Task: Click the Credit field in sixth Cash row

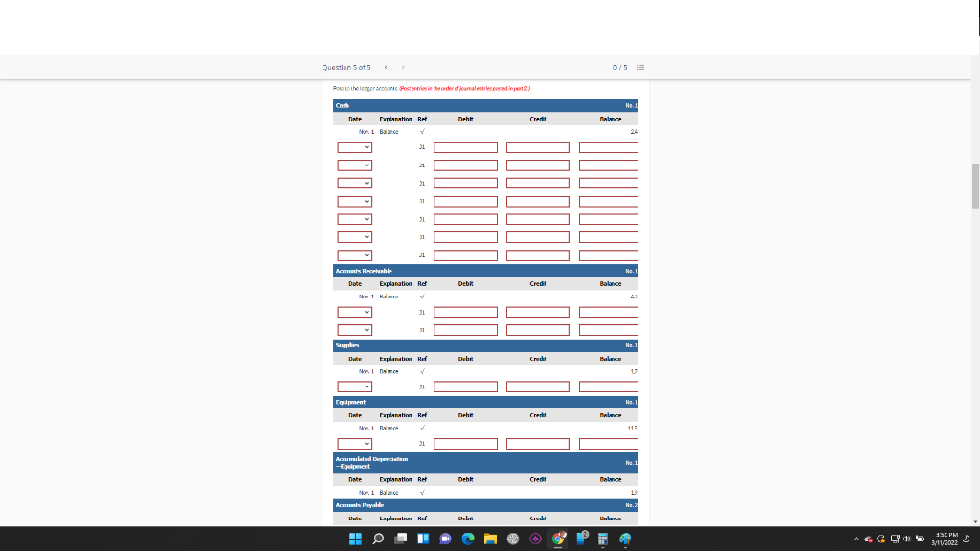Action: [x=538, y=237]
